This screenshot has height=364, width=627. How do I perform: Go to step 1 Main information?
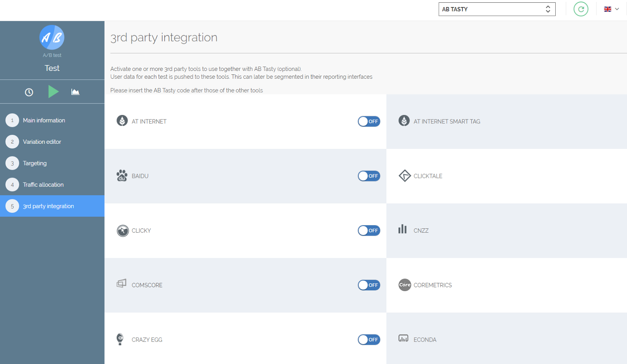tap(52, 120)
